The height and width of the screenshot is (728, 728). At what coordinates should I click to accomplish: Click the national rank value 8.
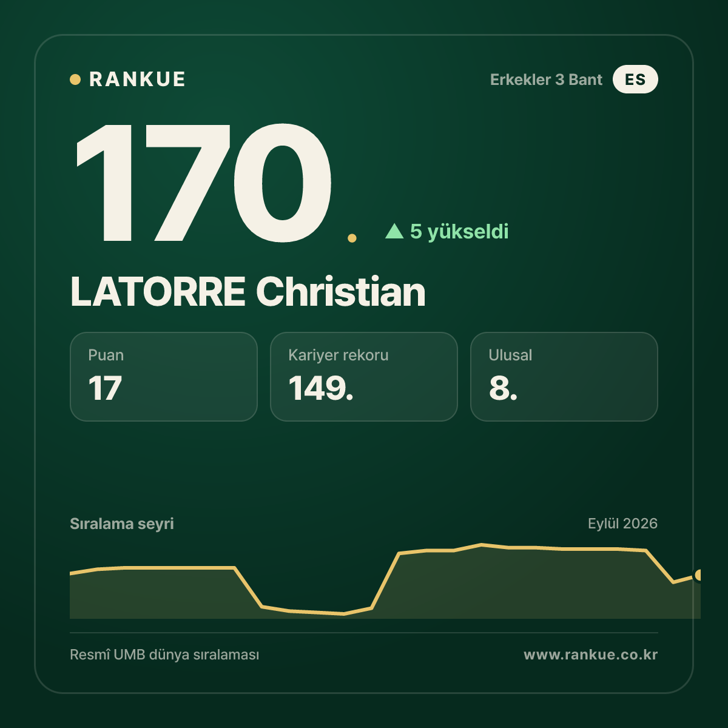(504, 388)
